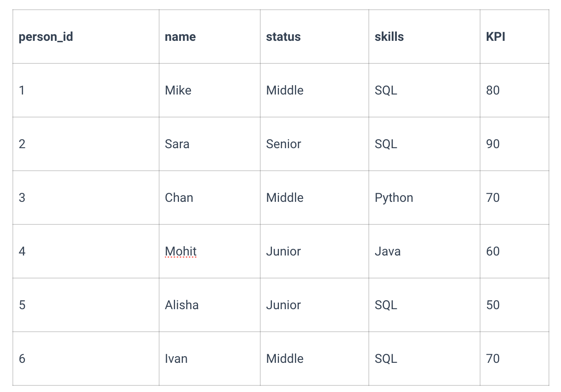Click the KPI value 80
This screenshot has height=392, width=561.
coord(493,90)
